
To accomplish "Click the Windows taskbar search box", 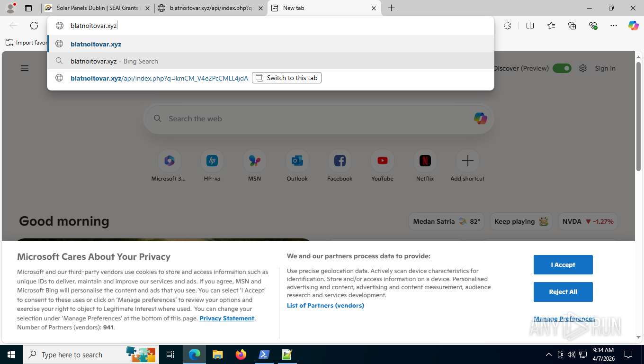I will click(x=91, y=355).
